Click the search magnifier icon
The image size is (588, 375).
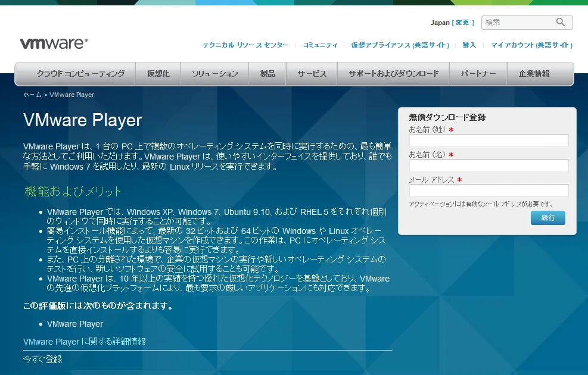click(560, 22)
